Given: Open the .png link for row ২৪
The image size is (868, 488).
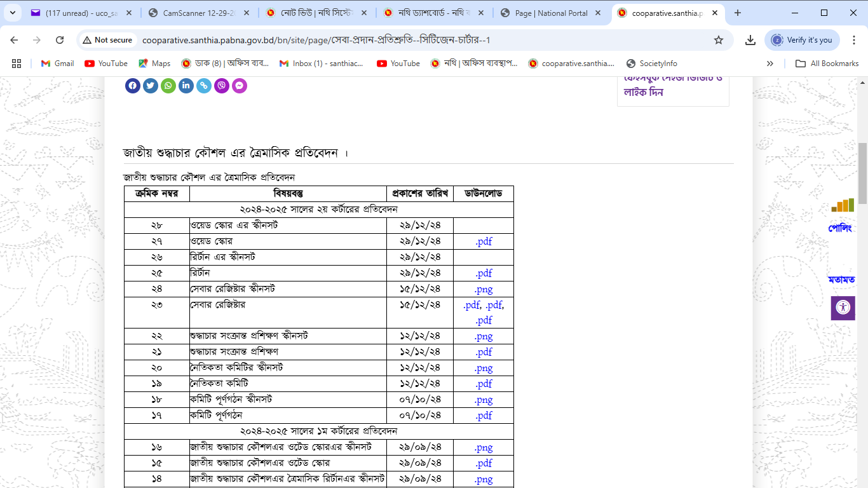Looking at the screenshot, I should pyautogui.click(x=484, y=289).
